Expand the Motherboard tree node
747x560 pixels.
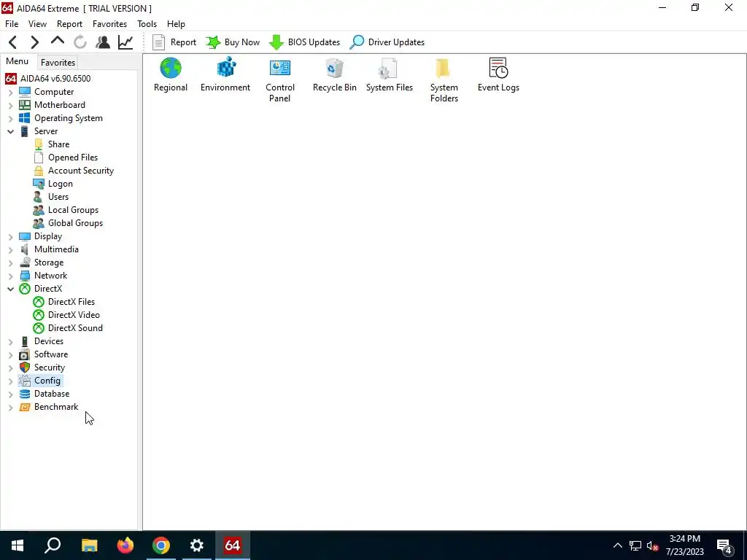click(10, 105)
